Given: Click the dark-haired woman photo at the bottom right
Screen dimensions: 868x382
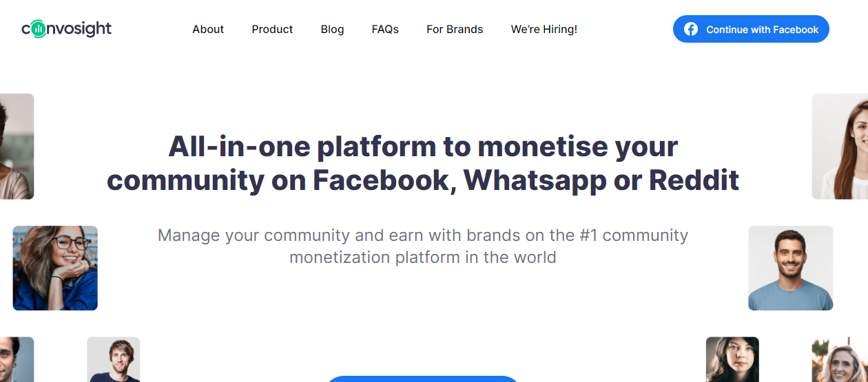Looking at the screenshot, I should click(732, 359).
